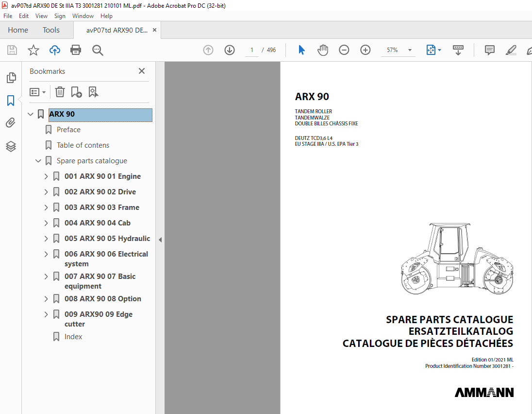Open the File menu
Image resolution: width=532 pixels, height=414 pixels.
(8, 16)
